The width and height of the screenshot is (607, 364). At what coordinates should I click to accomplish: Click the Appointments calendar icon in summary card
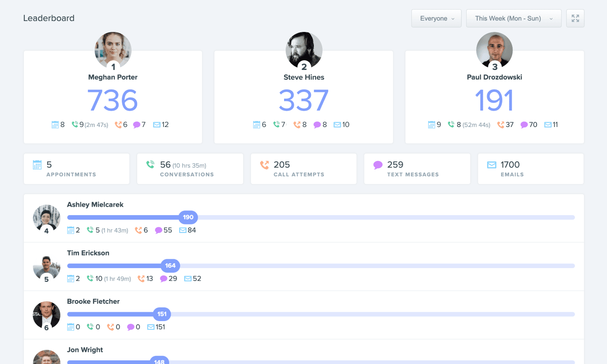[x=37, y=165]
